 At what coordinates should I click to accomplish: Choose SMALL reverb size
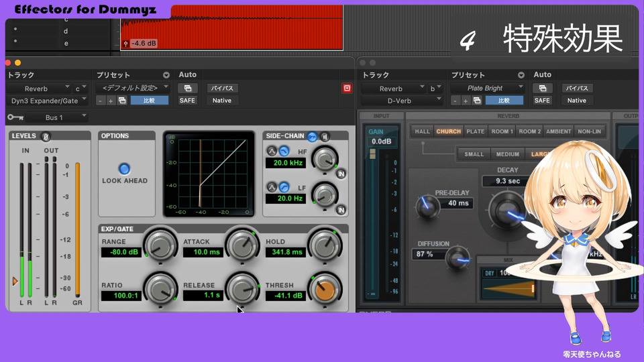(x=474, y=154)
